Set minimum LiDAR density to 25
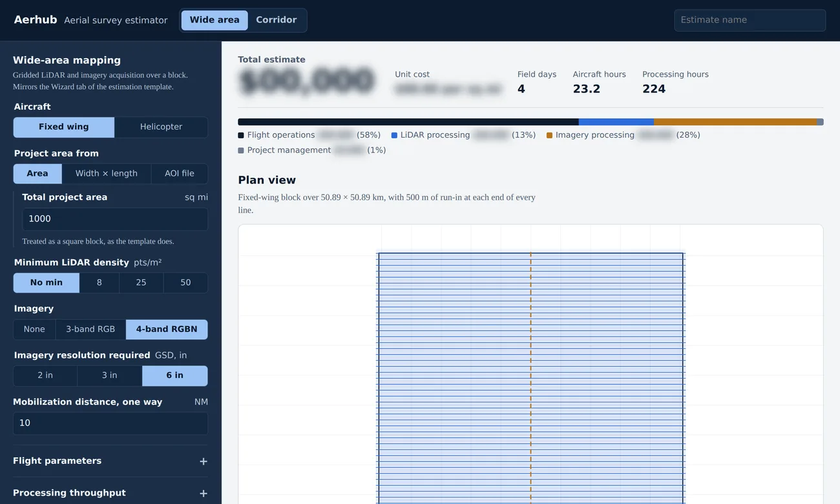This screenshot has height=504, width=840. tap(141, 283)
